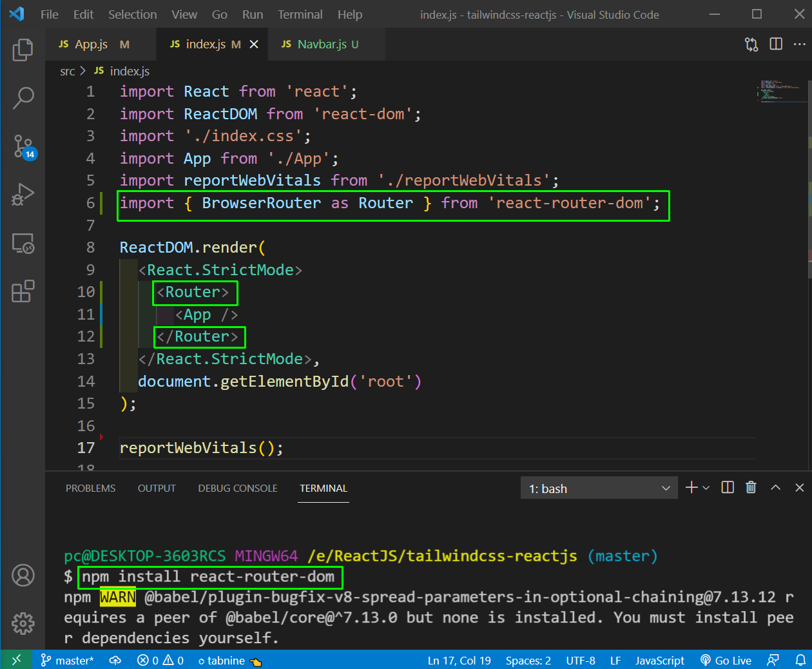
Task: Click the '<App />' tag on line 11
Action: click(206, 315)
